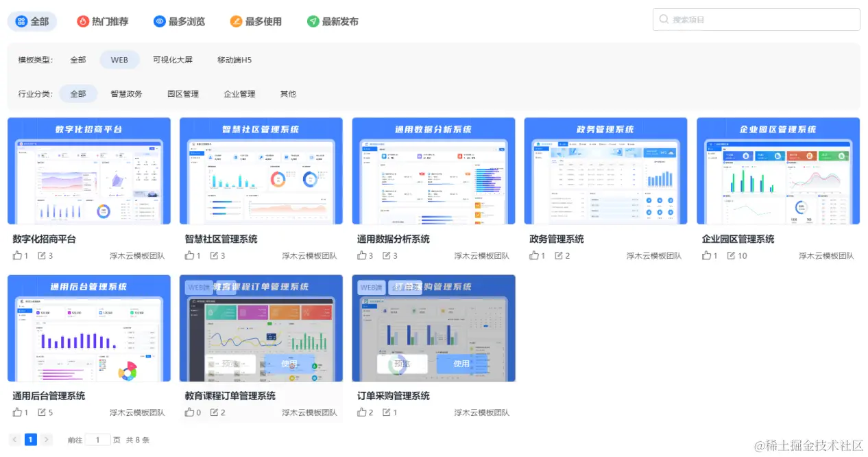
Task: Switch to the 热门推荐 tab
Action: (102, 21)
